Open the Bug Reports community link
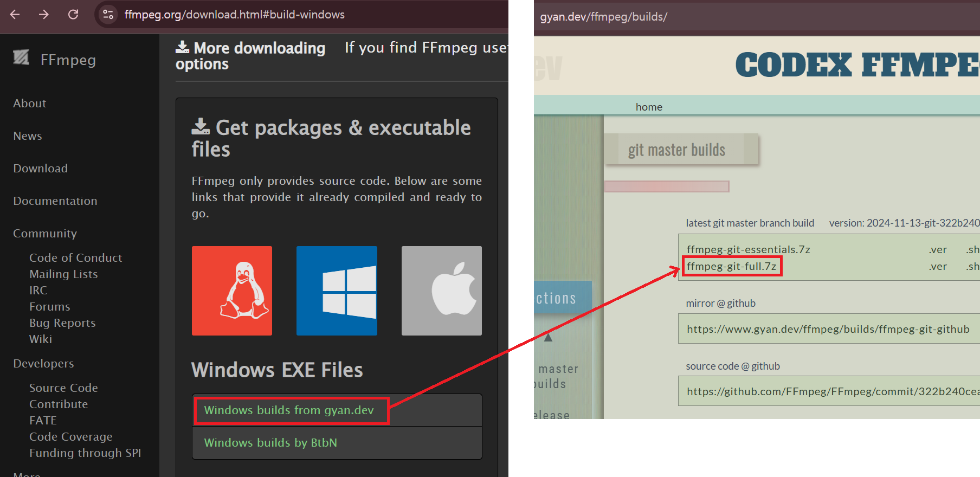This screenshot has height=477, width=980. 62,323
